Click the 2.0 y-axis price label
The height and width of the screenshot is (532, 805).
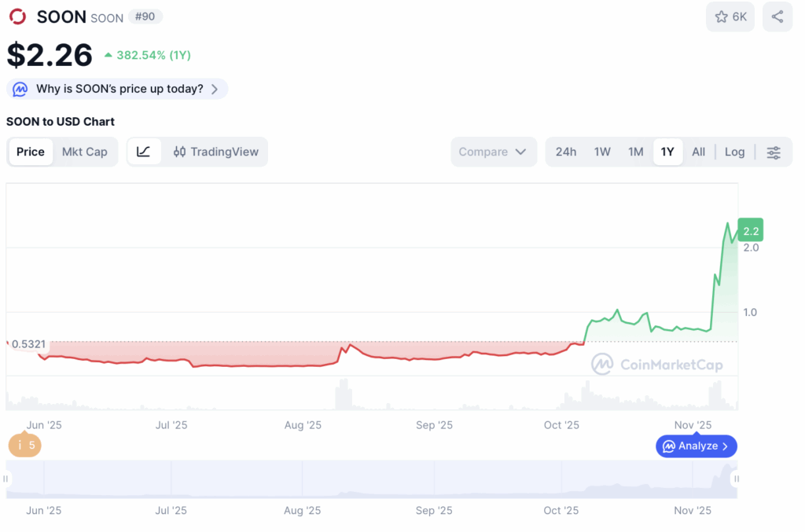[751, 248]
